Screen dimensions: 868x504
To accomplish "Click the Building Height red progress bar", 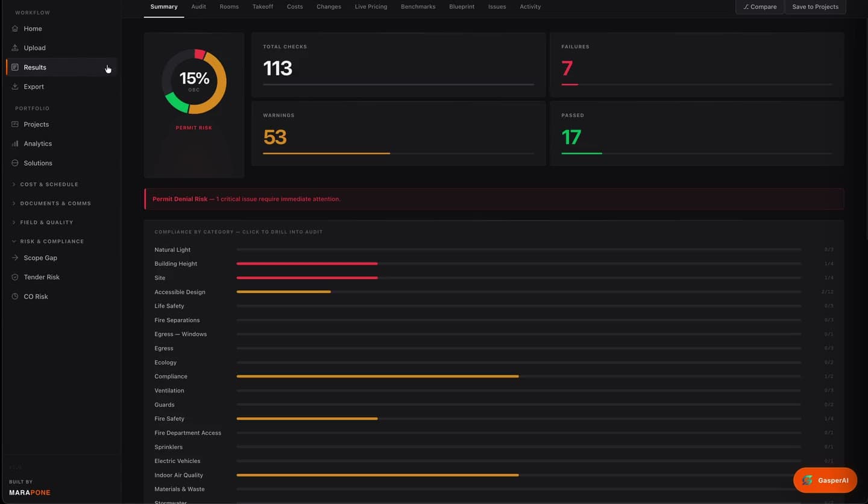I will 307,263.
